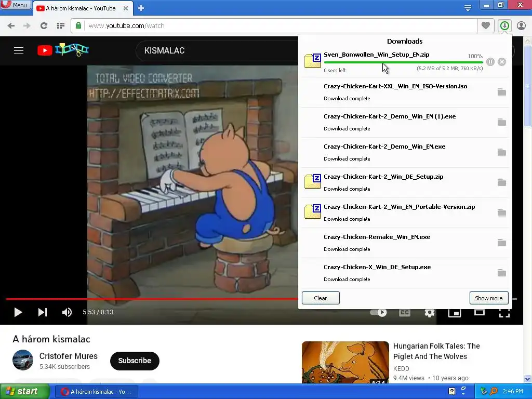Open a new tab with the plus button

tap(141, 8)
